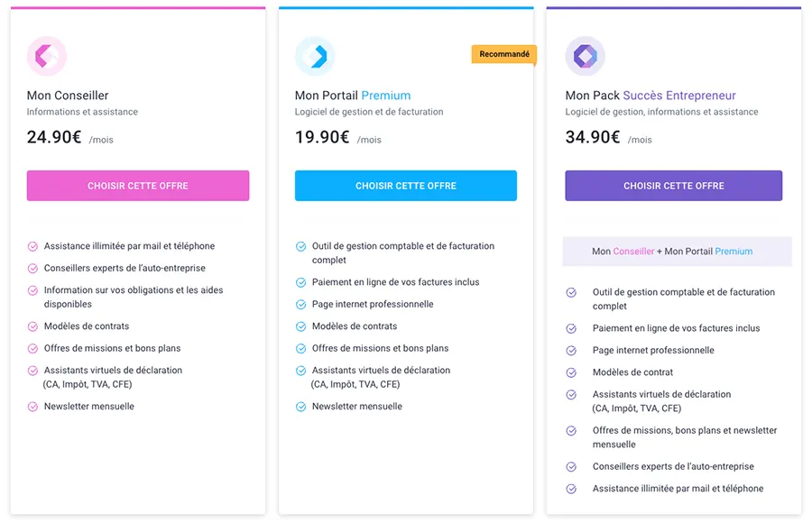
Task: Click purple checkmark beside Assistance illimitée
Action: [x=571, y=489]
